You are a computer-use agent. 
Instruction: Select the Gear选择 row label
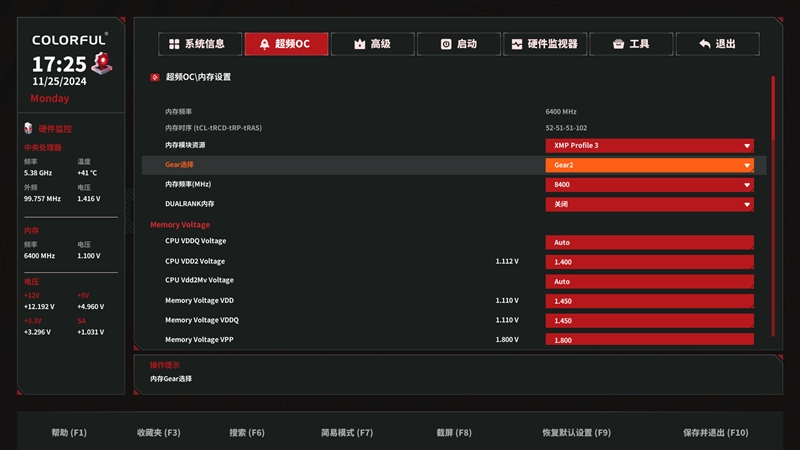point(179,164)
